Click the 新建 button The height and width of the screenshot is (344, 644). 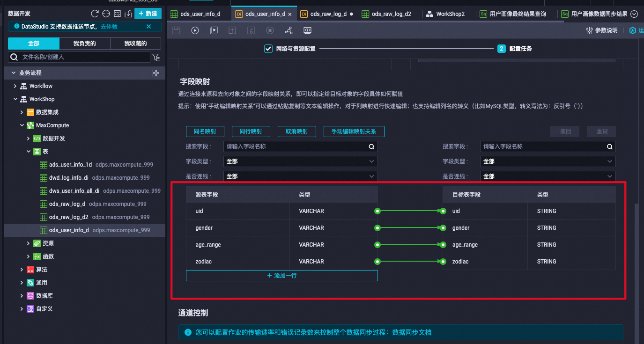[x=148, y=14]
